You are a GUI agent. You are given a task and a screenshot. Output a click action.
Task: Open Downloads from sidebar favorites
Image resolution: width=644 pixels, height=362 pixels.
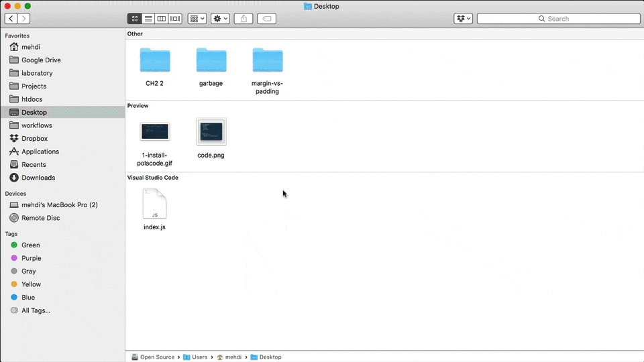(38, 178)
